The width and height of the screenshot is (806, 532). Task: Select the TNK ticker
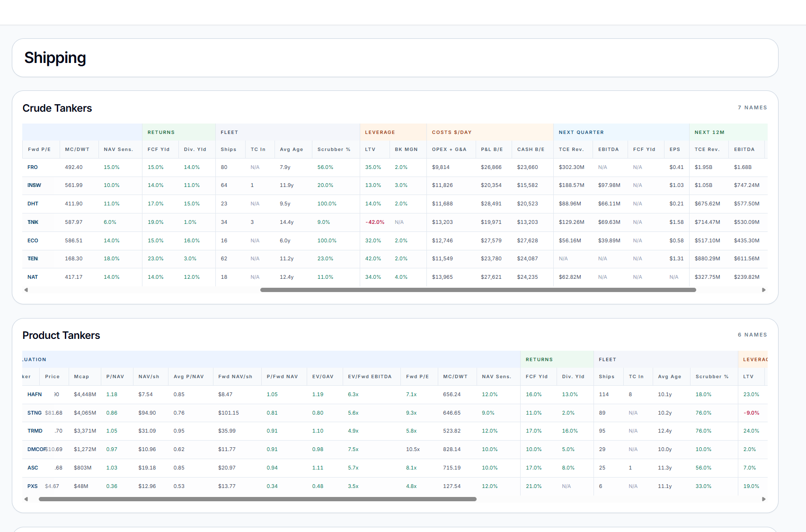pos(33,222)
